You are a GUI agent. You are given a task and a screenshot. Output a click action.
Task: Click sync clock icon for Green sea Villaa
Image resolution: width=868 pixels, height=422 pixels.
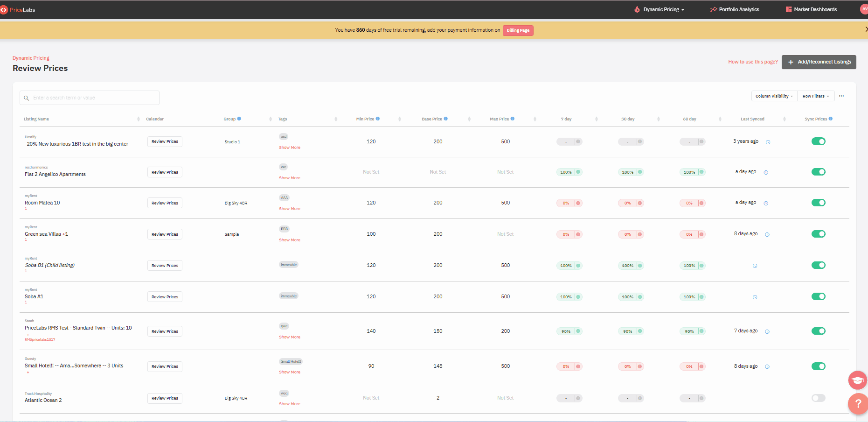click(767, 234)
